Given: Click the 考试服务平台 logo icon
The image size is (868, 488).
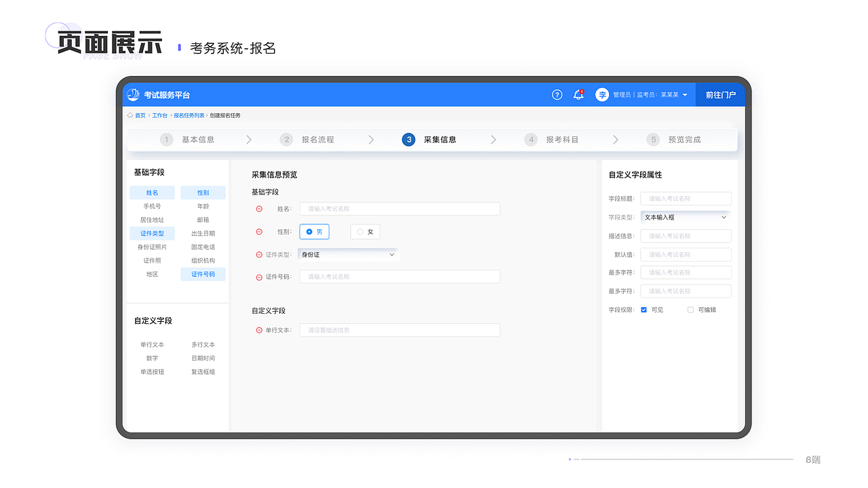Looking at the screenshot, I should point(133,95).
